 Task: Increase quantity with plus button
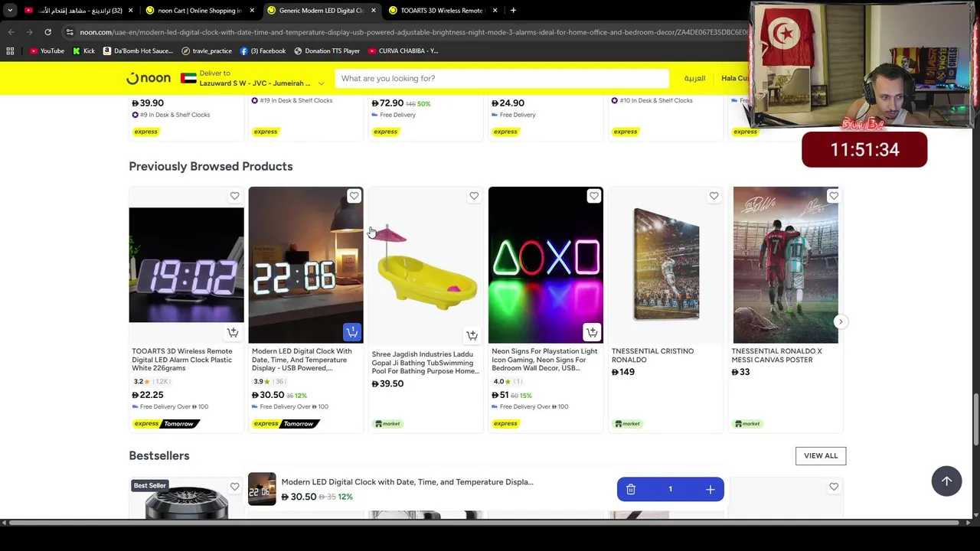(710, 490)
